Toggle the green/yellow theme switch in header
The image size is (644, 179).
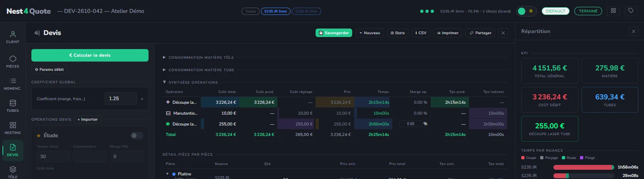click(x=526, y=11)
